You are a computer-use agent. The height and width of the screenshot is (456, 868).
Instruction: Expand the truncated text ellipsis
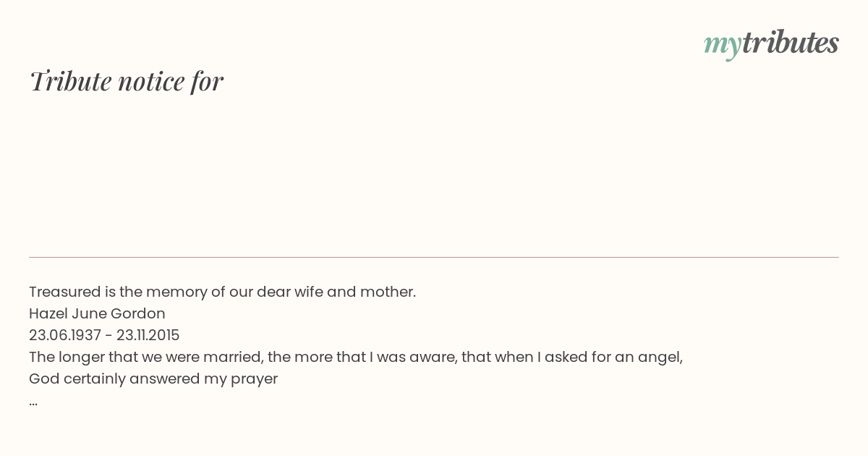pos(33,402)
